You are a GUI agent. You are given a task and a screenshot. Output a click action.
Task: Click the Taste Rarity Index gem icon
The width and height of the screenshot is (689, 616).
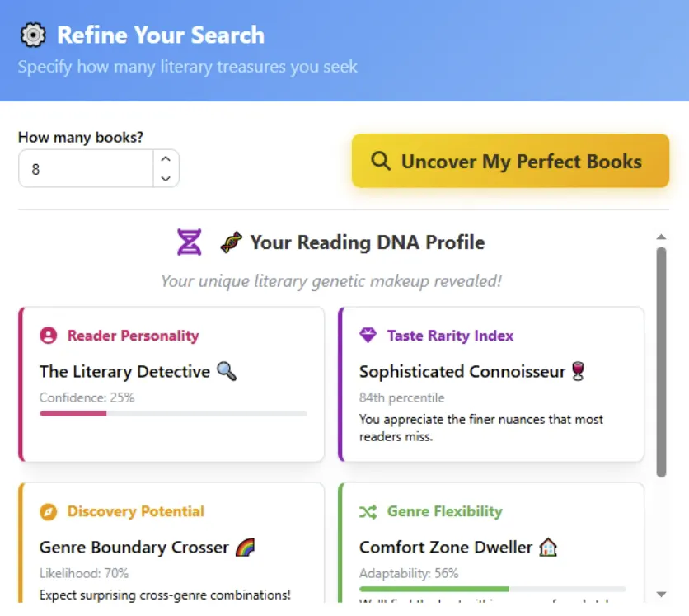[x=368, y=336]
